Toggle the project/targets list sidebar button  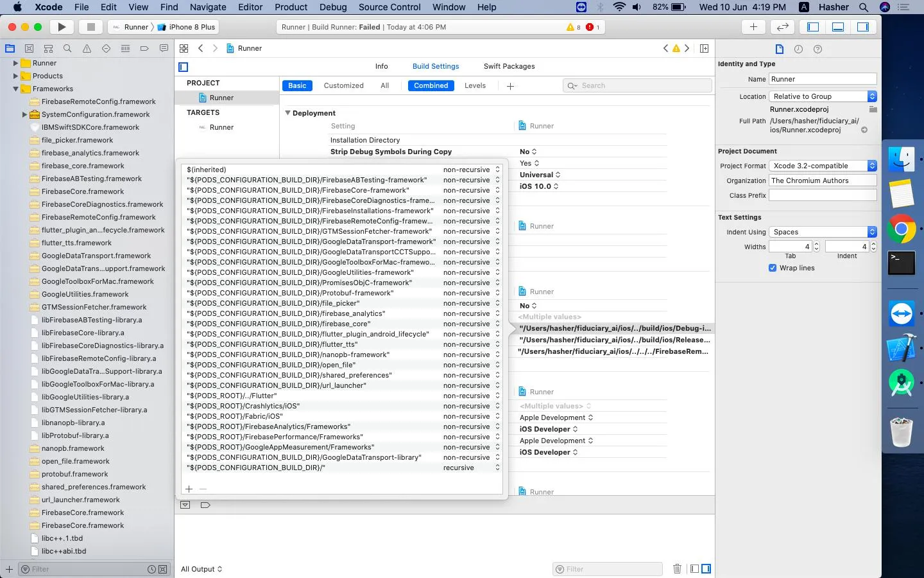pyautogui.click(x=184, y=67)
